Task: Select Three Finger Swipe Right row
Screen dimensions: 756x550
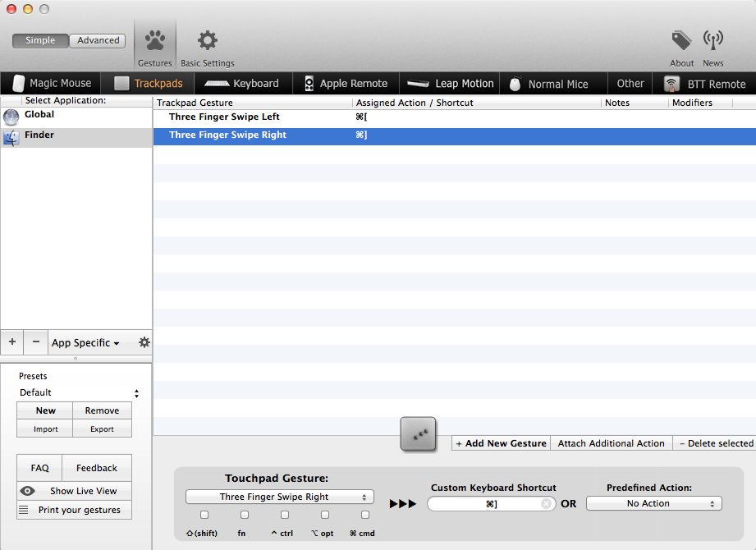Action: click(x=454, y=135)
